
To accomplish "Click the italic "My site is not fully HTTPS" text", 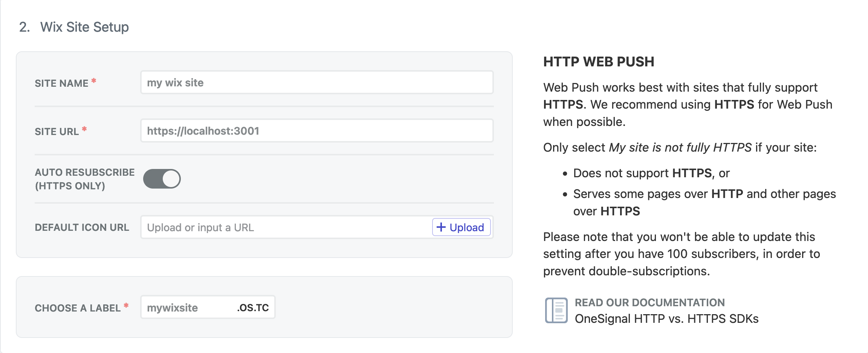I will [x=680, y=147].
